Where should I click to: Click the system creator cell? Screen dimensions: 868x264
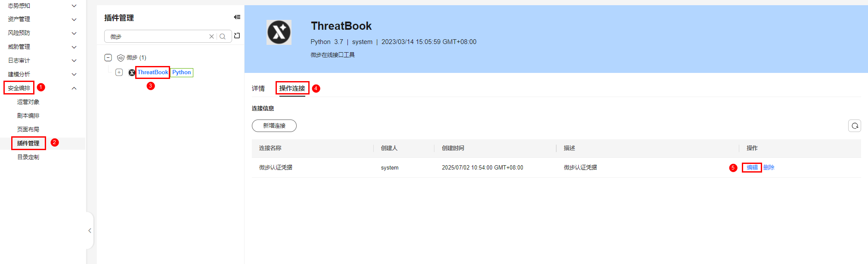click(390, 168)
